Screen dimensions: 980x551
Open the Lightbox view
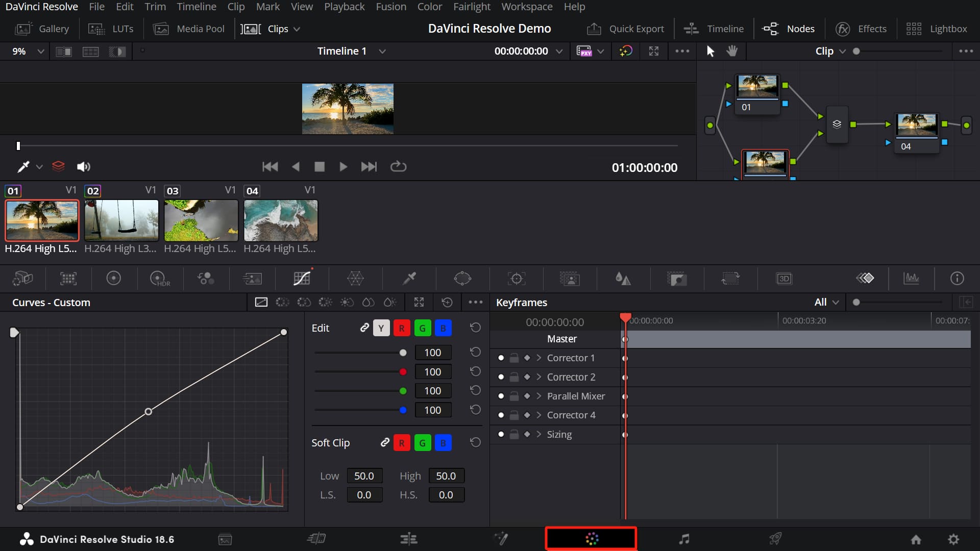(x=937, y=29)
